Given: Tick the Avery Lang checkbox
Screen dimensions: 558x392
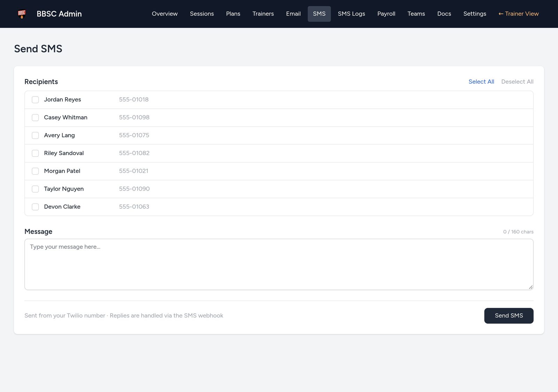Looking at the screenshot, I should tap(35, 135).
